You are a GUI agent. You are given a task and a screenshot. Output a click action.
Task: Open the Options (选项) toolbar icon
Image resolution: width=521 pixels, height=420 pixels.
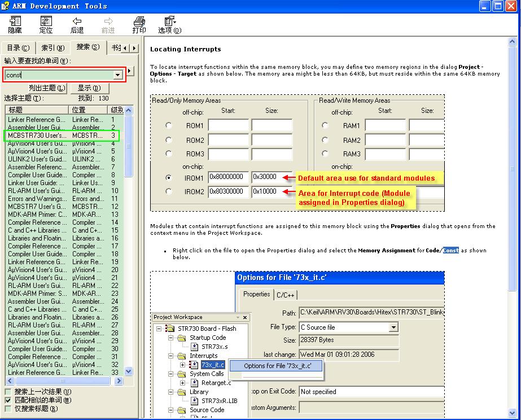170,25
